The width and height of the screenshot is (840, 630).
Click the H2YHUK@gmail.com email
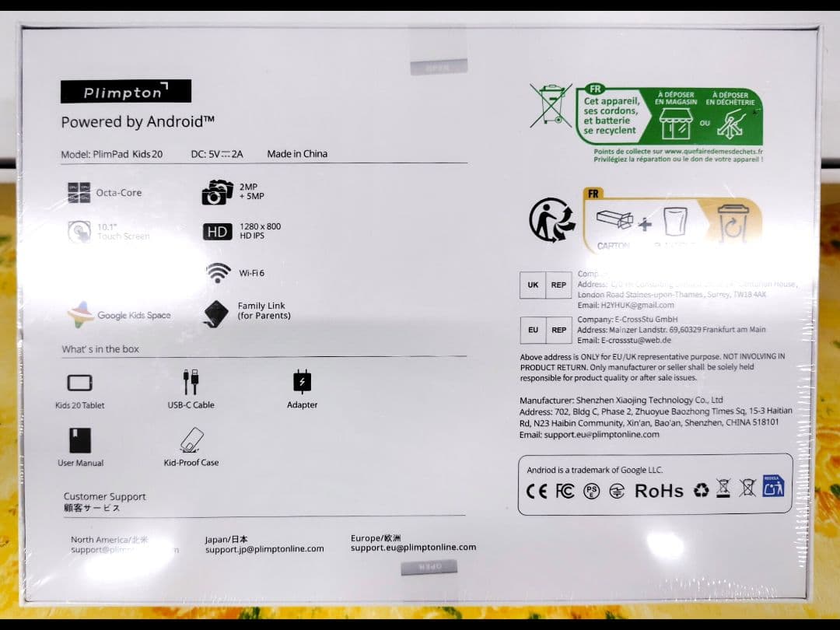click(x=638, y=306)
